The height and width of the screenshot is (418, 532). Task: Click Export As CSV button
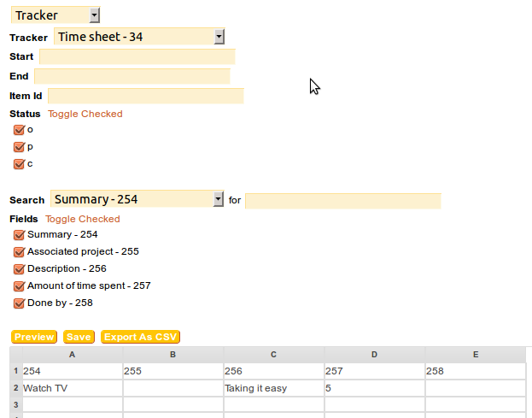(x=140, y=337)
